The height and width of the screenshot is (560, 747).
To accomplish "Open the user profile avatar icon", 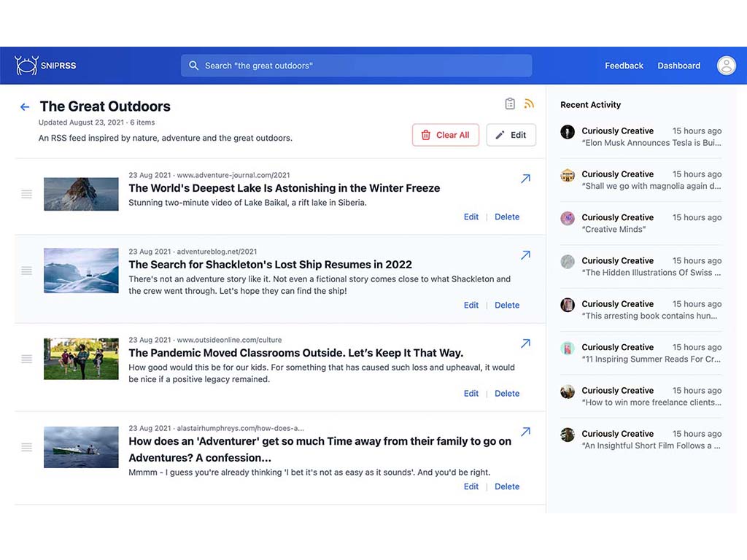I will pyautogui.click(x=726, y=65).
